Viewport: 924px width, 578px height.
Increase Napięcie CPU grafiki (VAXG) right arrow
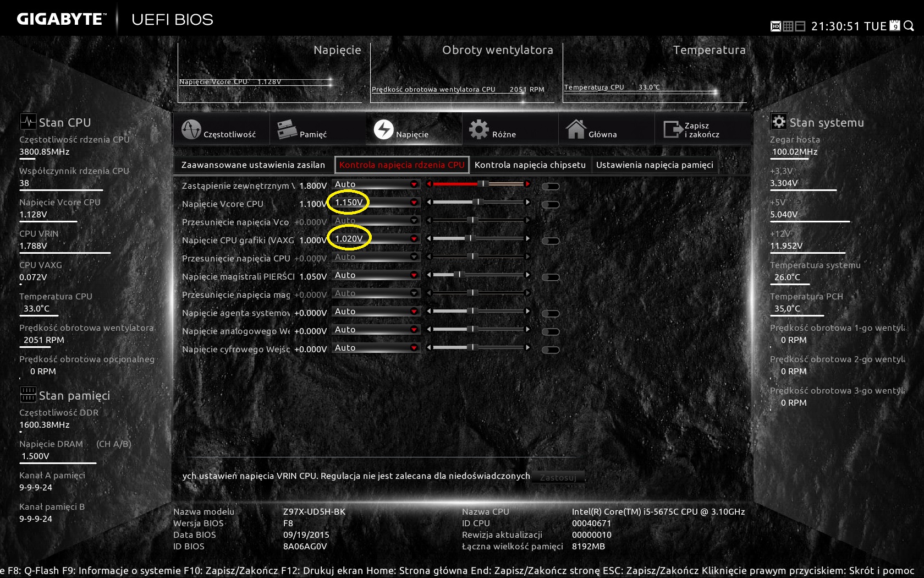click(x=527, y=238)
